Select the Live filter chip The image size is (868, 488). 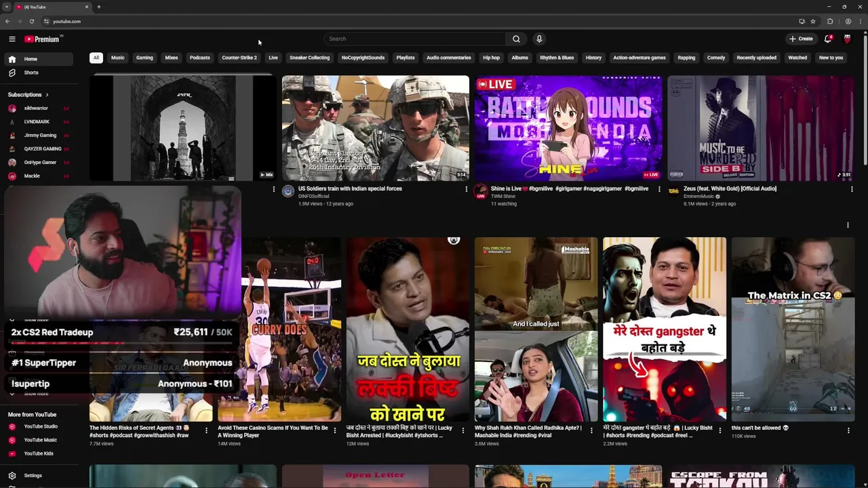point(273,58)
